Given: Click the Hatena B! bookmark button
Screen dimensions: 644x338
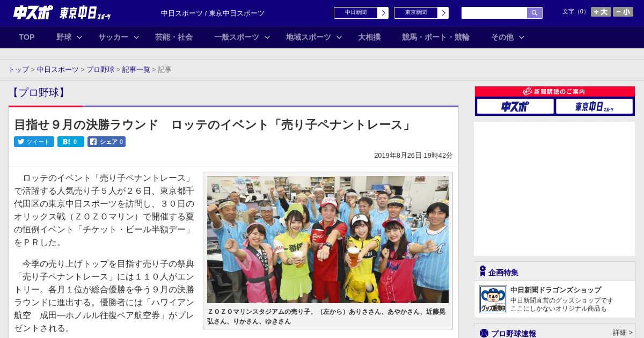Looking at the screenshot, I should click(x=71, y=142).
